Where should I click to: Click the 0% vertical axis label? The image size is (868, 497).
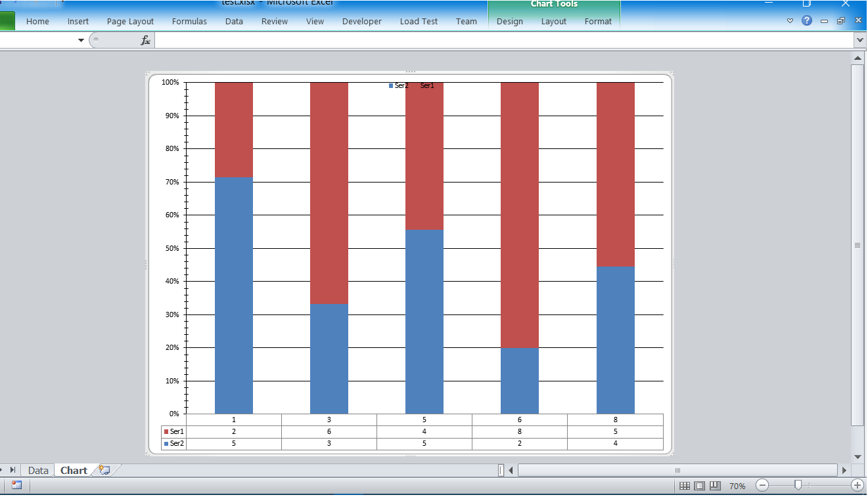tap(174, 414)
